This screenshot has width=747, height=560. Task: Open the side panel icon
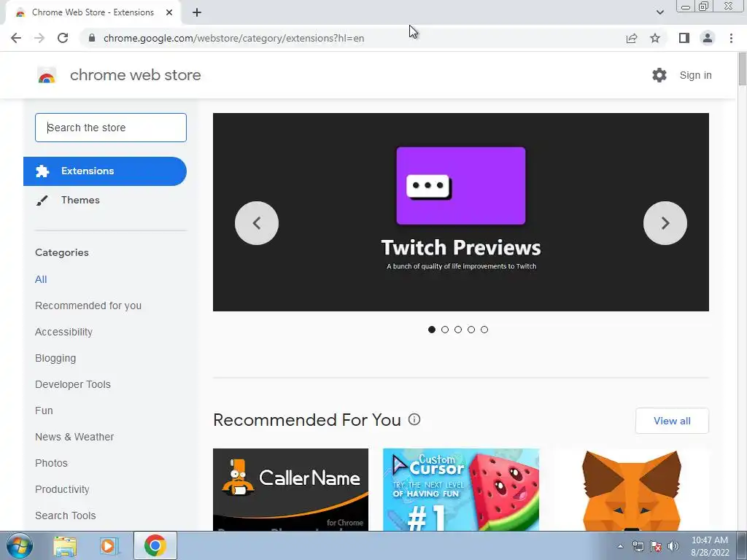coord(684,38)
